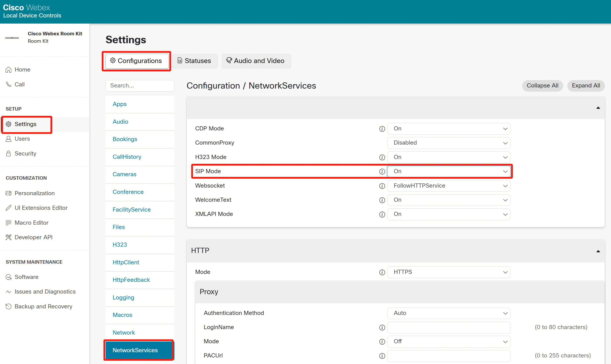Open the Conference configuration category

point(140,192)
